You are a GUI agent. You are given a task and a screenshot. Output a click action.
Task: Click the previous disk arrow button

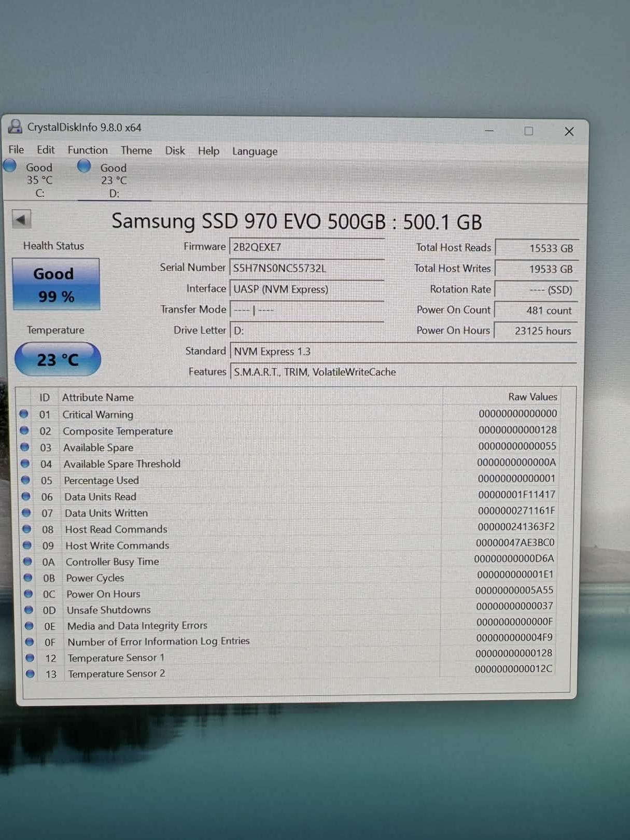[x=22, y=219]
